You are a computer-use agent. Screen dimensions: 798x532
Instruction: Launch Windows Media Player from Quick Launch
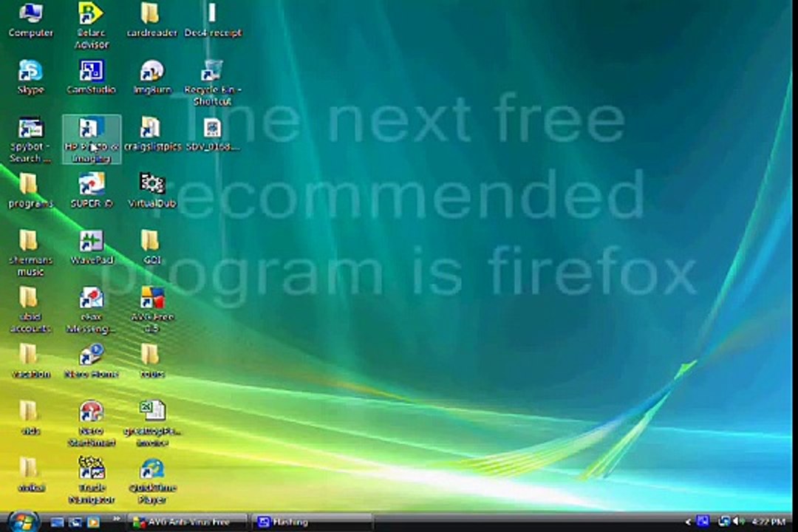(94, 522)
